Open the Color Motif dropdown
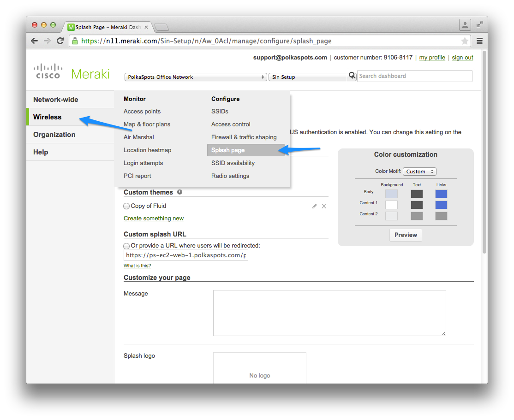 [419, 172]
